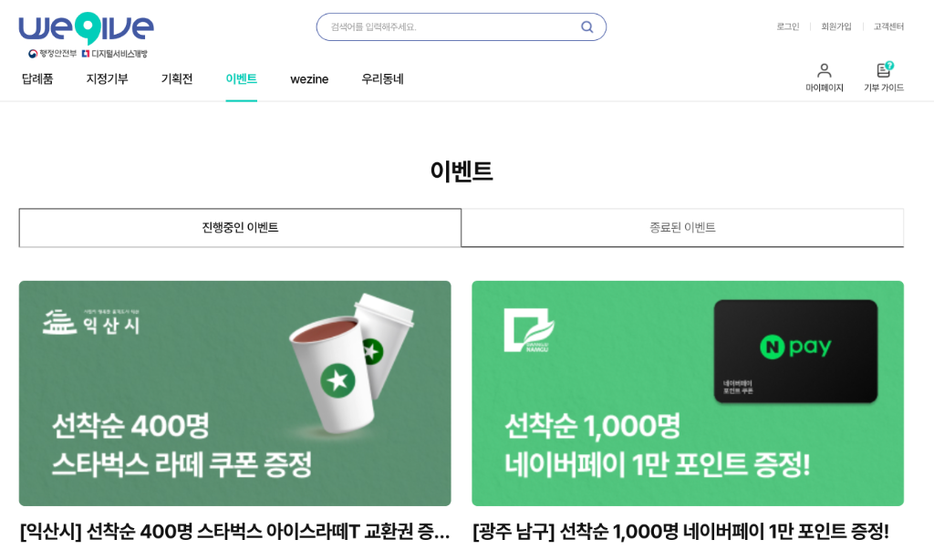Screen dimensions: 934x560
Task: Click the 로그인 link
Action: coord(787,26)
